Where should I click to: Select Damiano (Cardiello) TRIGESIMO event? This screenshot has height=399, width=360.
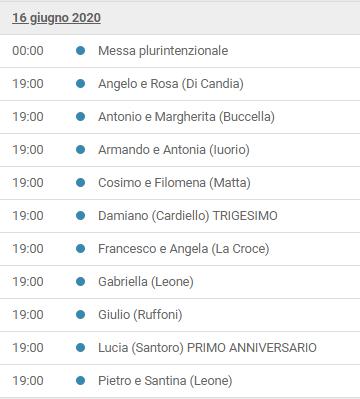[188, 216]
